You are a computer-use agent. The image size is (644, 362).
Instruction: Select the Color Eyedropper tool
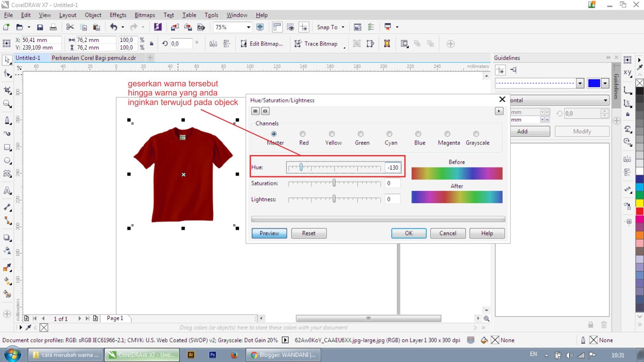pos(7,267)
